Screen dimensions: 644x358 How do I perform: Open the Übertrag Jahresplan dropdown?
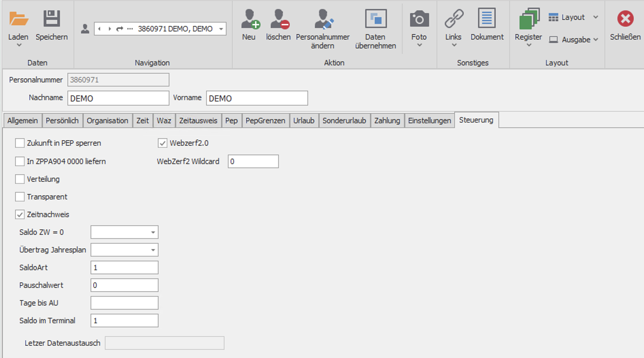coord(153,250)
